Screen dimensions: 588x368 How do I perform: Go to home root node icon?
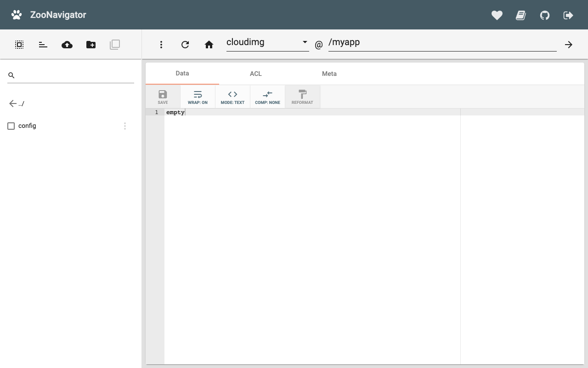pos(209,45)
